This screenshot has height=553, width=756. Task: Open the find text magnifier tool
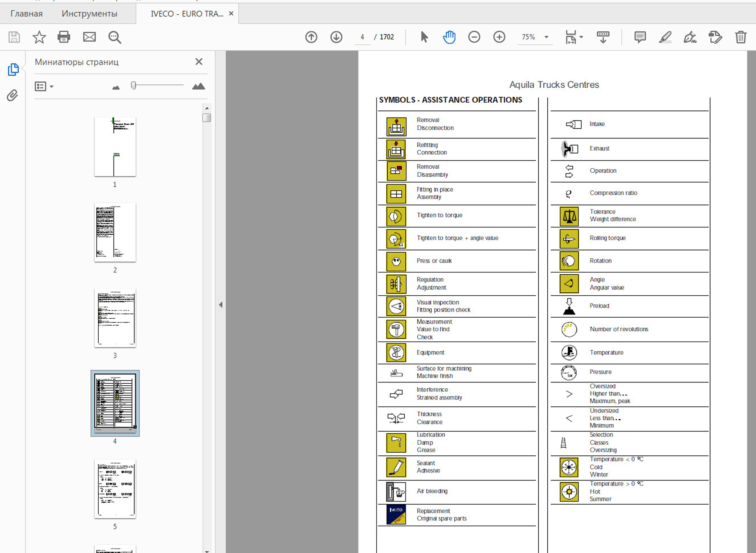click(x=115, y=37)
